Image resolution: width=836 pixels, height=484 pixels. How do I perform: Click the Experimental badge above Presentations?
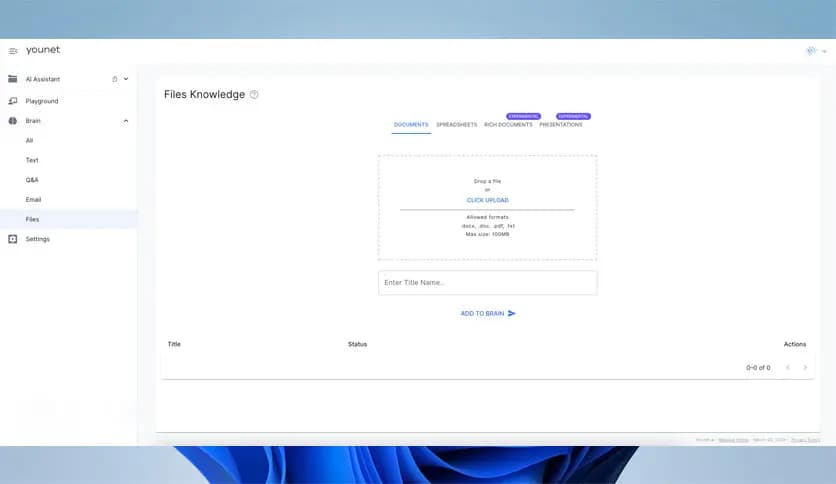(573, 116)
